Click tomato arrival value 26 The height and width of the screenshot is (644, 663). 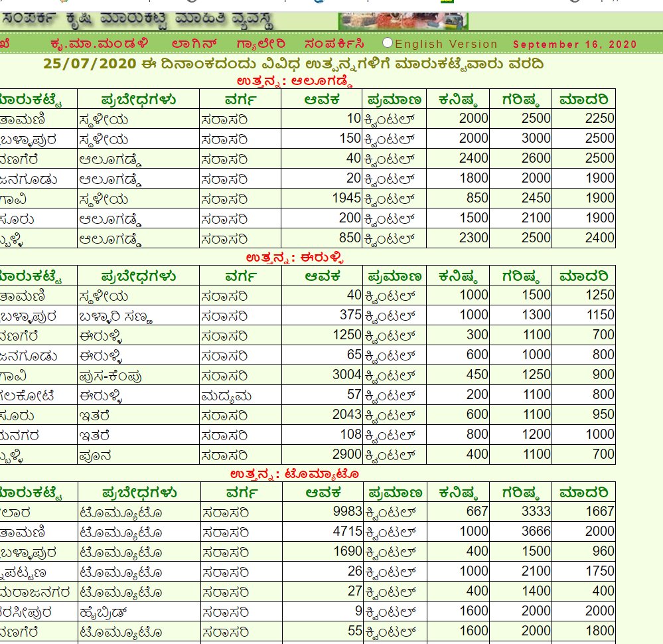[x=355, y=571]
